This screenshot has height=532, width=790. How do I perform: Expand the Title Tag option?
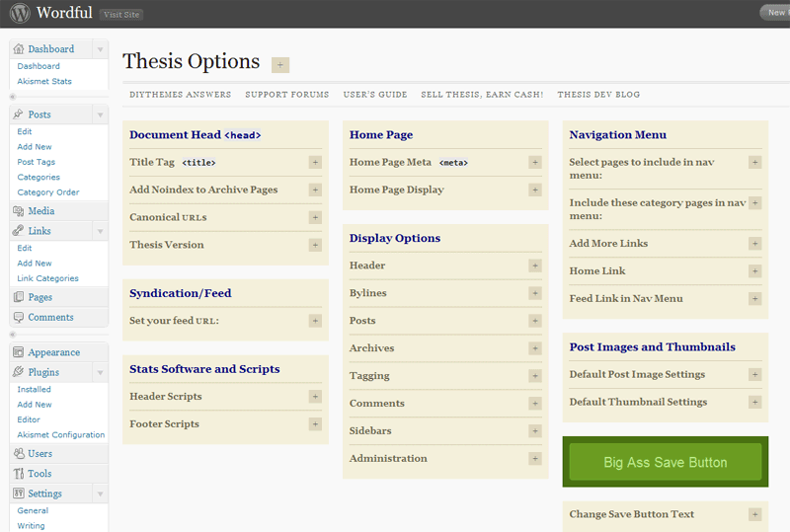point(315,162)
